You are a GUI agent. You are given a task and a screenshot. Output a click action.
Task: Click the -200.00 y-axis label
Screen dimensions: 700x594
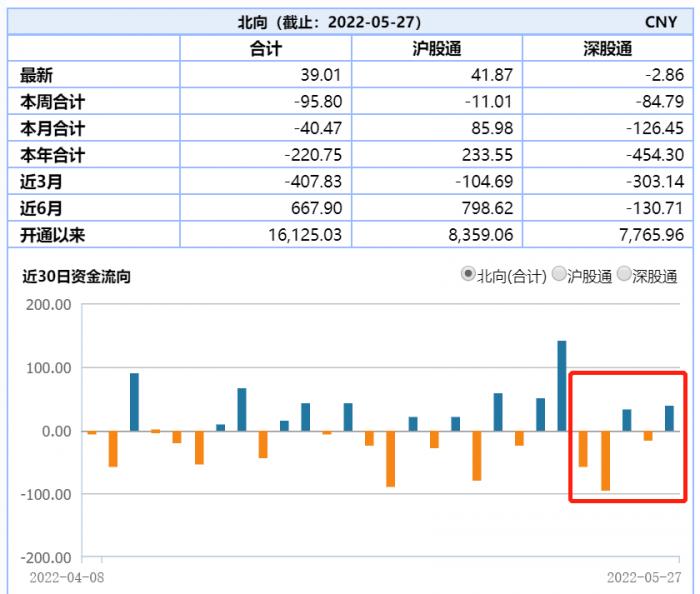point(46,558)
